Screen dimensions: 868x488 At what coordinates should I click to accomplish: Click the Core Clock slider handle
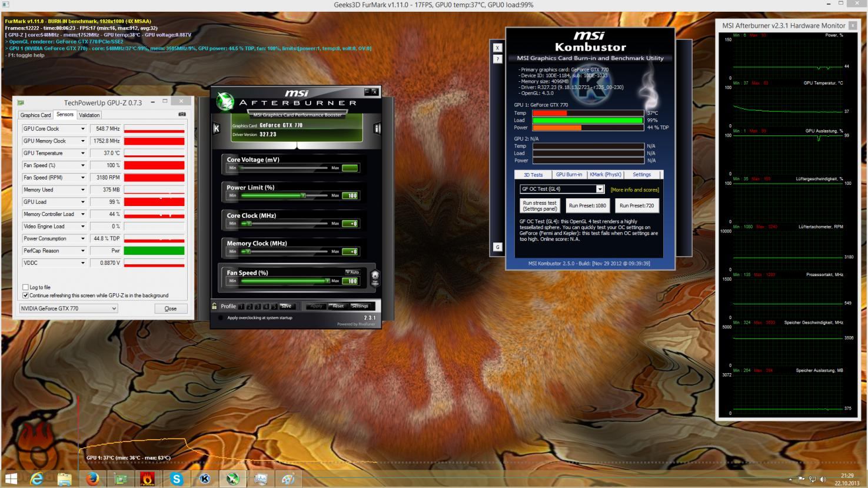(250, 224)
